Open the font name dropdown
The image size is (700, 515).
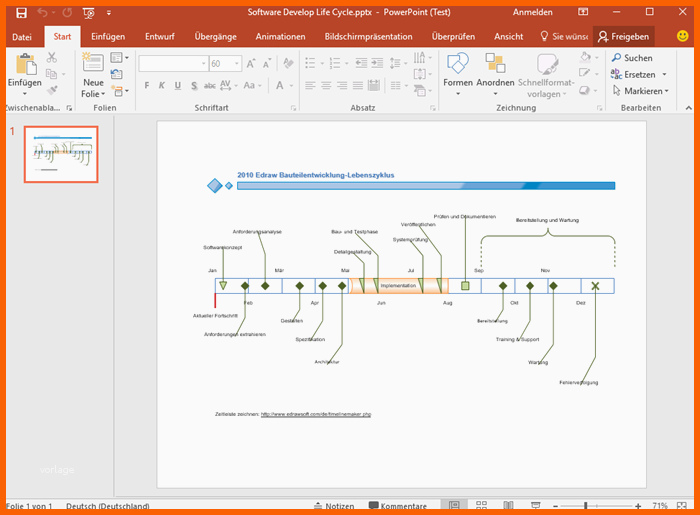coord(204,64)
